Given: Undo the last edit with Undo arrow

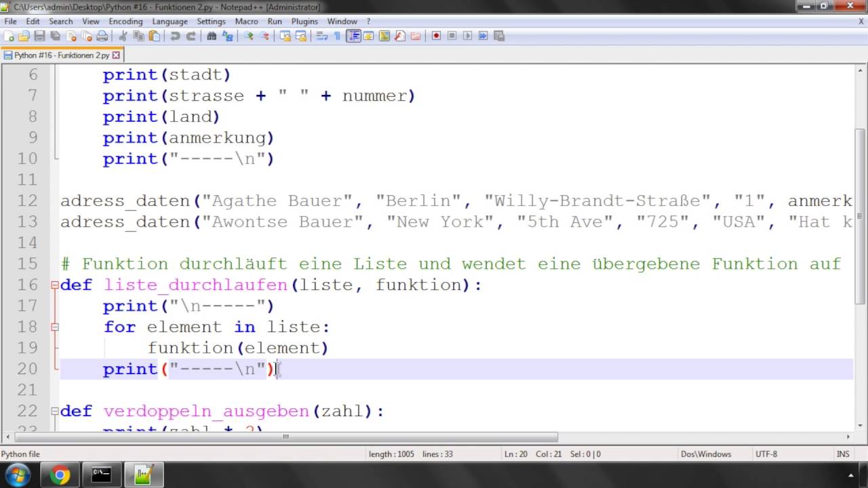Looking at the screenshot, I should pyautogui.click(x=176, y=36).
